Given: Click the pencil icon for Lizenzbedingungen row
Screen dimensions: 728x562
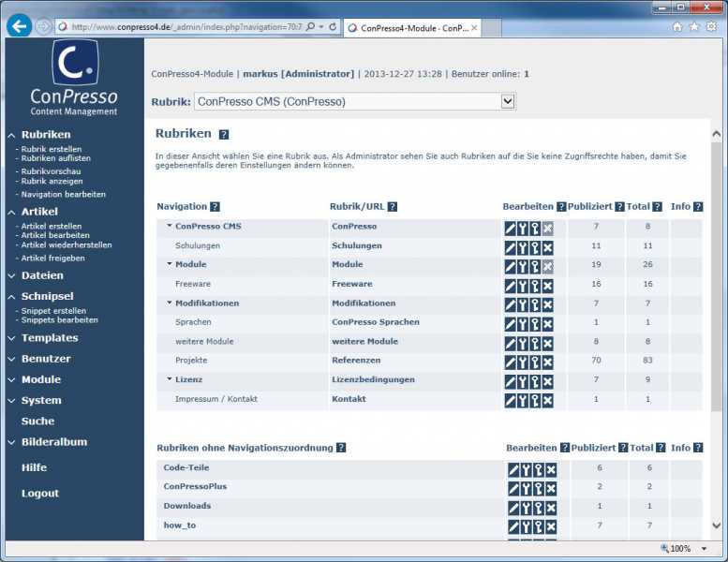Looking at the screenshot, I should [x=511, y=381].
